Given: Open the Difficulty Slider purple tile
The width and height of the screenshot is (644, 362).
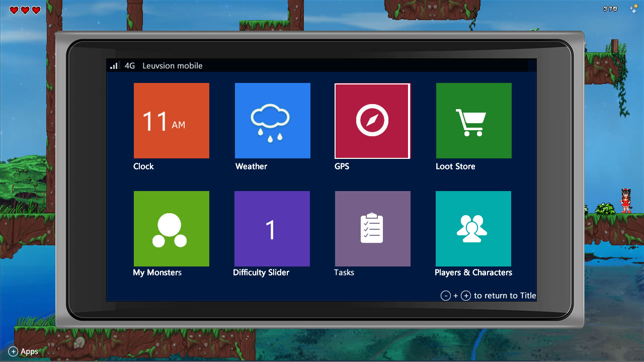Looking at the screenshot, I should point(272,229).
